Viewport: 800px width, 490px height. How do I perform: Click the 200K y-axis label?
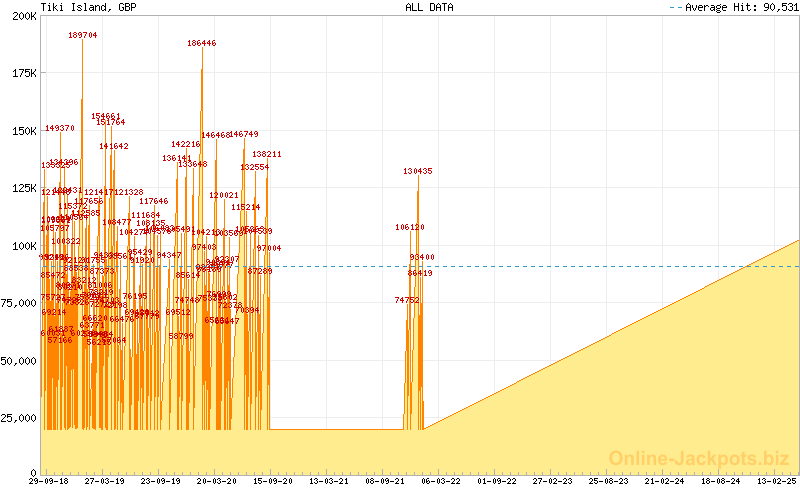click(24, 19)
